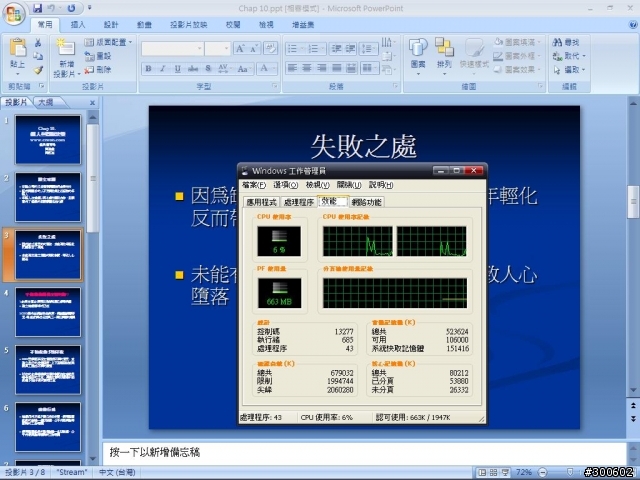Open Task Manager Networking tab

[x=367, y=202]
